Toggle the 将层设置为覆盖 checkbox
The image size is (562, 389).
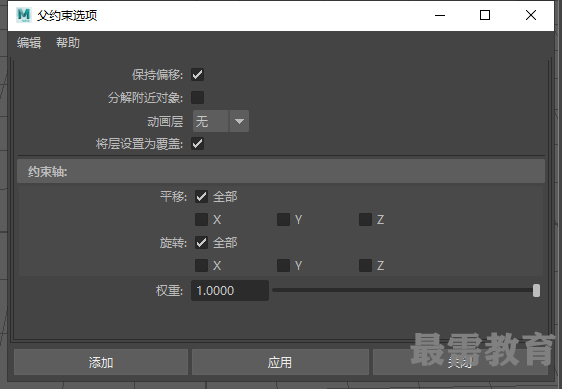197,144
